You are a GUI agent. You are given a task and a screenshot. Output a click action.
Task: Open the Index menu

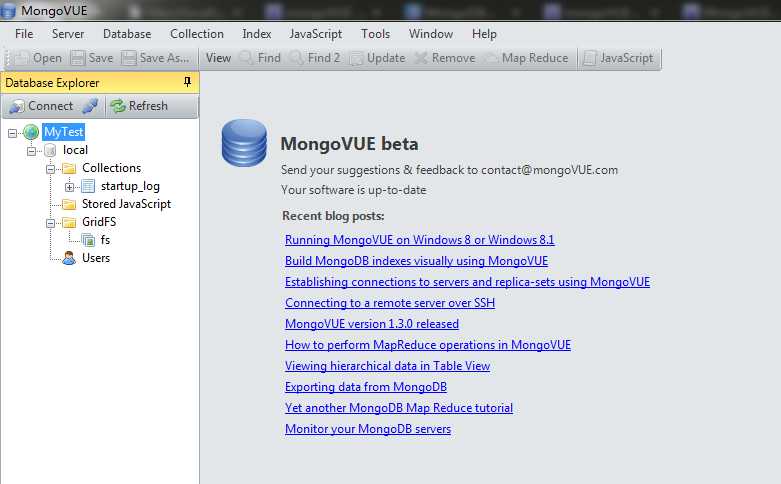[257, 34]
